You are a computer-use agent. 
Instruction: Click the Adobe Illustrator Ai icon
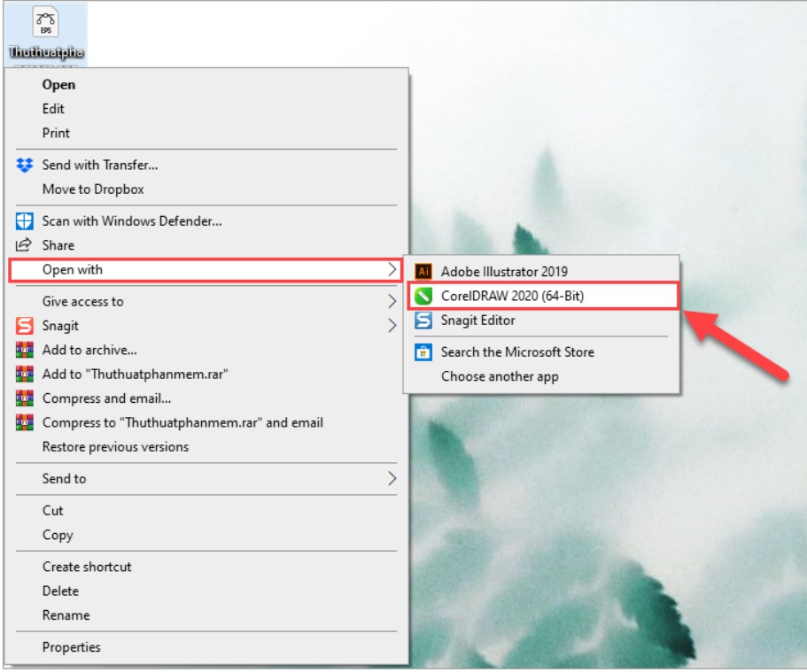tap(423, 271)
